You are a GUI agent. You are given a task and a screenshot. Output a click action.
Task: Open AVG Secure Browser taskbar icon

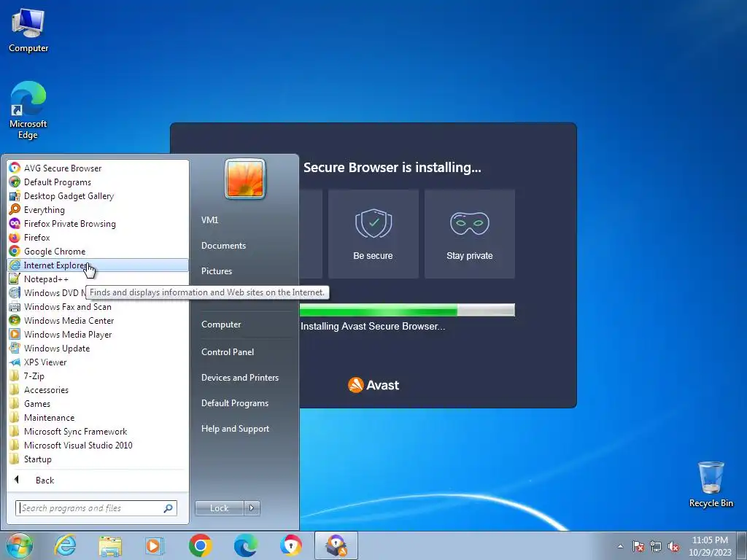pyautogui.click(x=290, y=545)
